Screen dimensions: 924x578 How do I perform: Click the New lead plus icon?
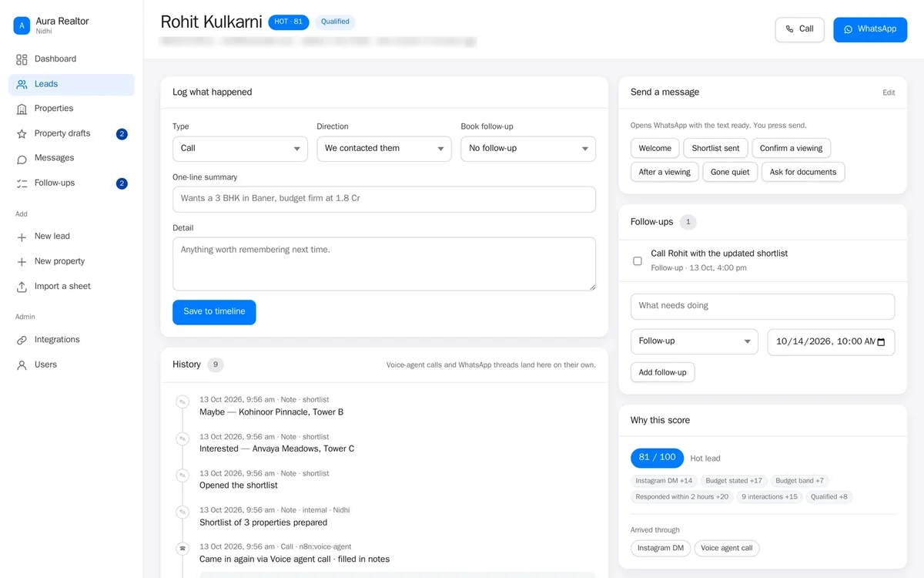click(22, 237)
